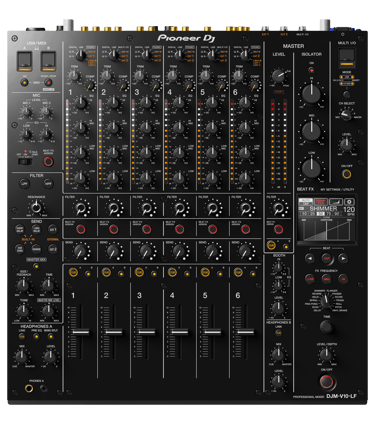Click the channel 3 COMP knob
The height and width of the screenshot is (424, 375).
pyautogui.click(x=156, y=86)
